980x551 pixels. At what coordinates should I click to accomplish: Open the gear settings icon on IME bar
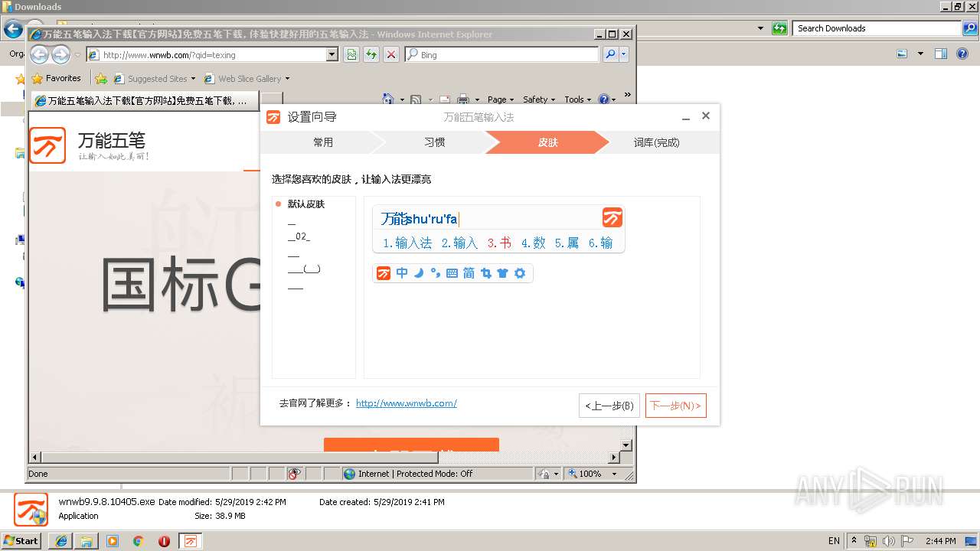(x=520, y=273)
